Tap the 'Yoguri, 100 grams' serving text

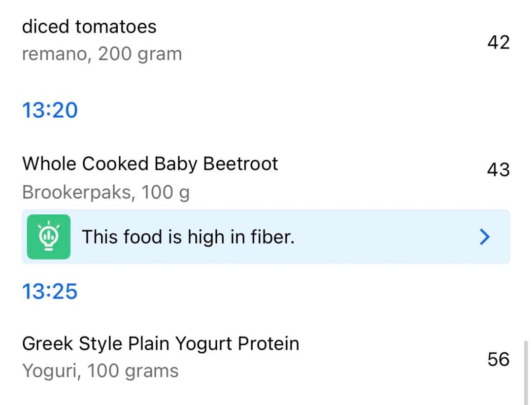pos(100,371)
